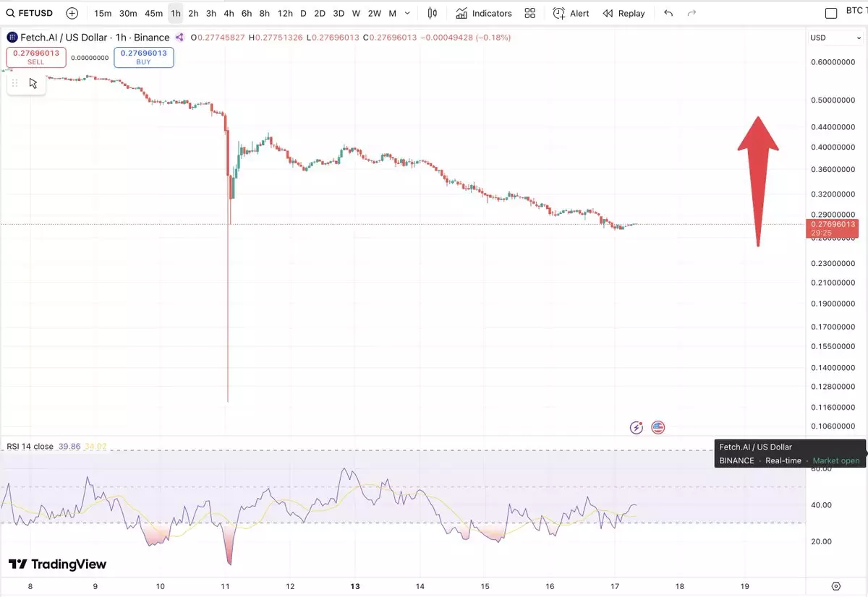Open chart settings gear at bottom right
Image resolution: width=868 pixels, height=597 pixels.
pyautogui.click(x=836, y=586)
